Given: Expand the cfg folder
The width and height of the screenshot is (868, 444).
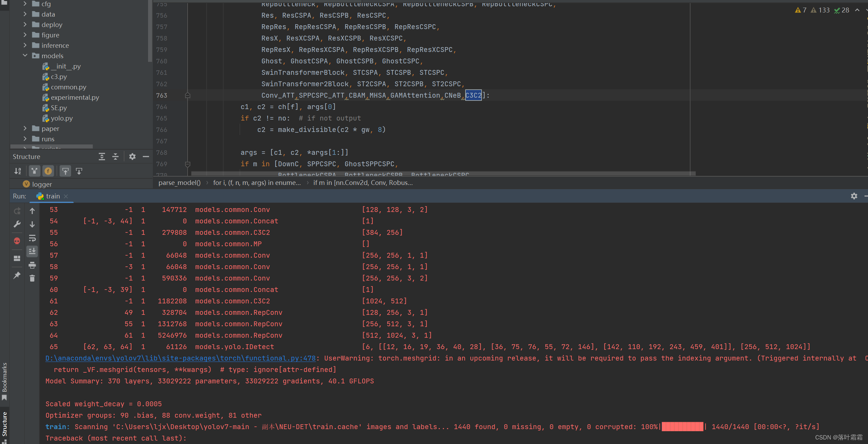Looking at the screenshot, I should (25, 4).
